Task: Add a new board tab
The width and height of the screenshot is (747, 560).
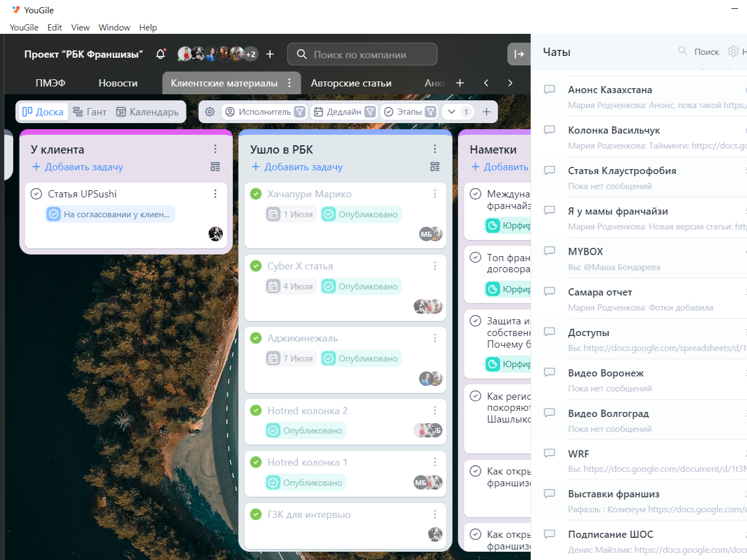Action: point(460,83)
